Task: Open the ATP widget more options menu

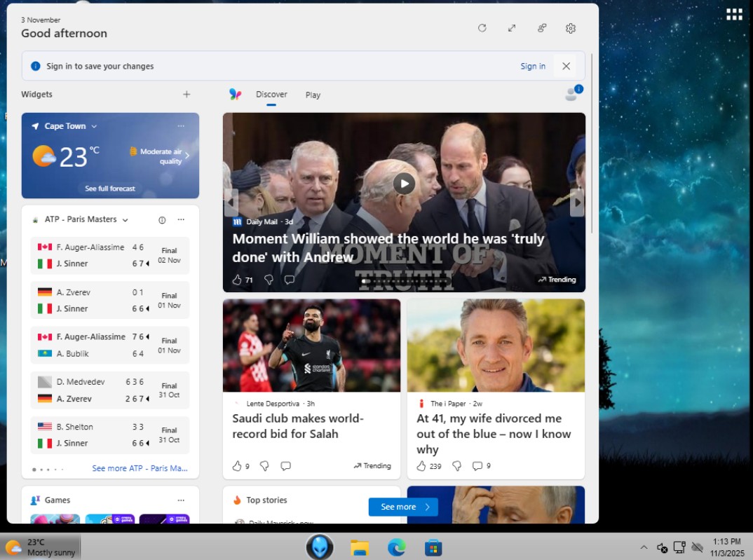Action: coord(181,219)
